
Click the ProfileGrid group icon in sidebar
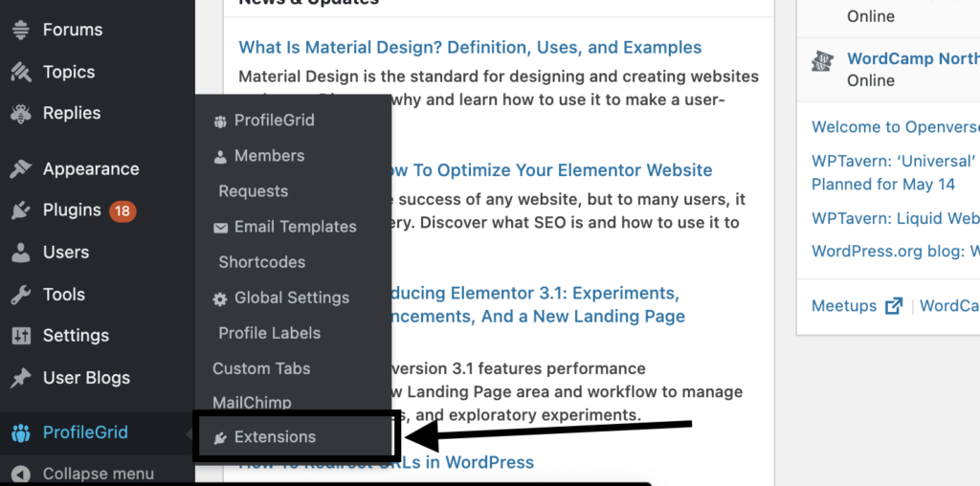click(x=21, y=432)
